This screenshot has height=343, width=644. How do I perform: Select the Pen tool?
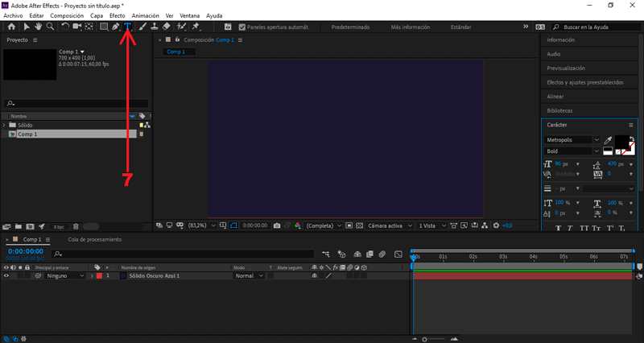[116, 27]
